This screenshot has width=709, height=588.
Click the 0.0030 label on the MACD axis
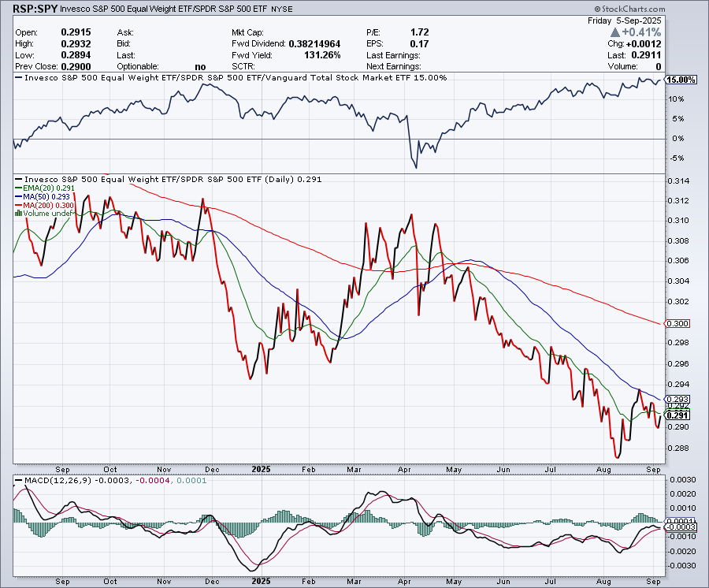683,480
